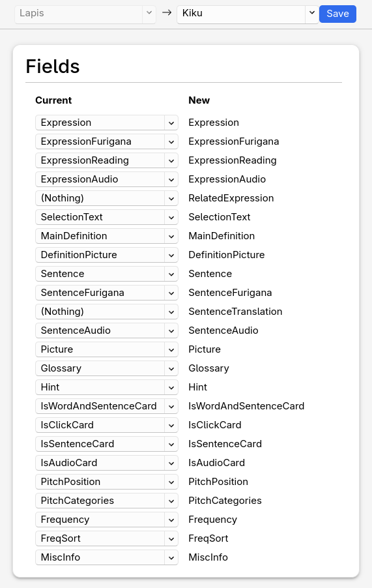This screenshot has height=588, width=372.
Task: Open the dropdown mapped to SentenceTranslation
Action: 107,312
